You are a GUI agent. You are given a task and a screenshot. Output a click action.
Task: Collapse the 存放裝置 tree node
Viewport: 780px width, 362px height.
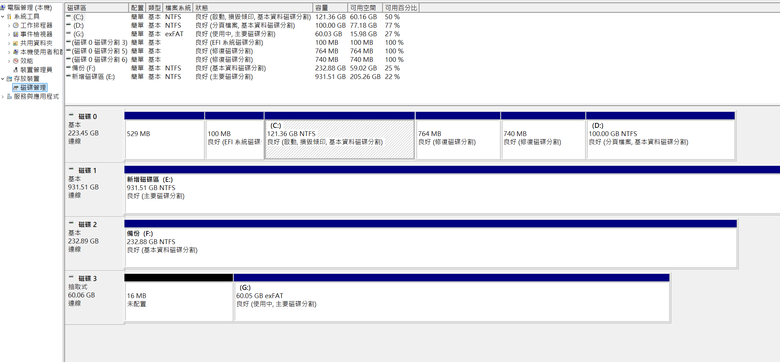click(3, 79)
